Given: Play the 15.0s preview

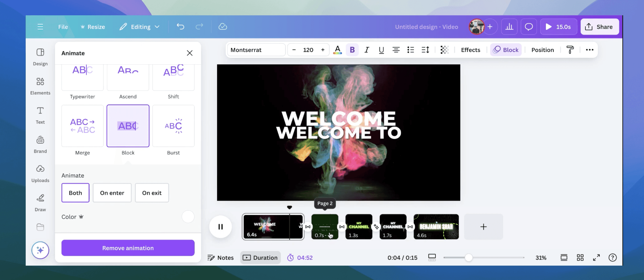Looking at the screenshot, I should [559, 27].
